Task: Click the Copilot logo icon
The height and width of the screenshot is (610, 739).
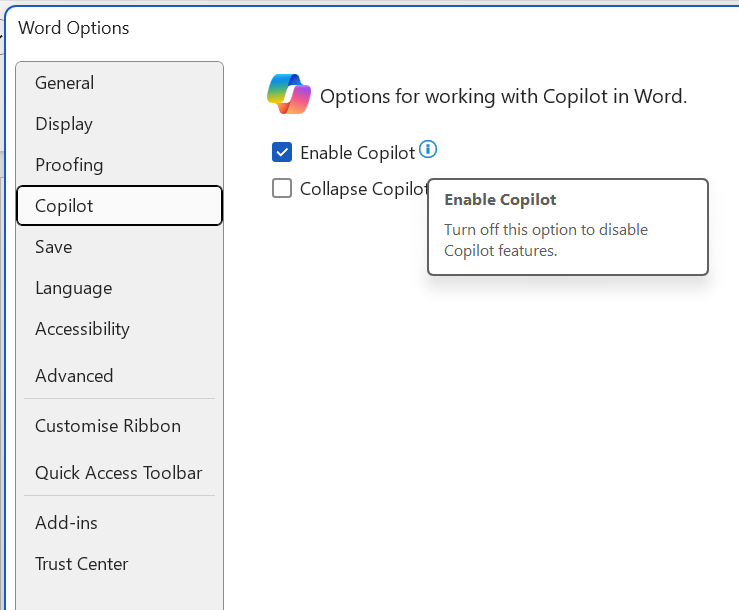Action: pyautogui.click(x=289, y=94)
